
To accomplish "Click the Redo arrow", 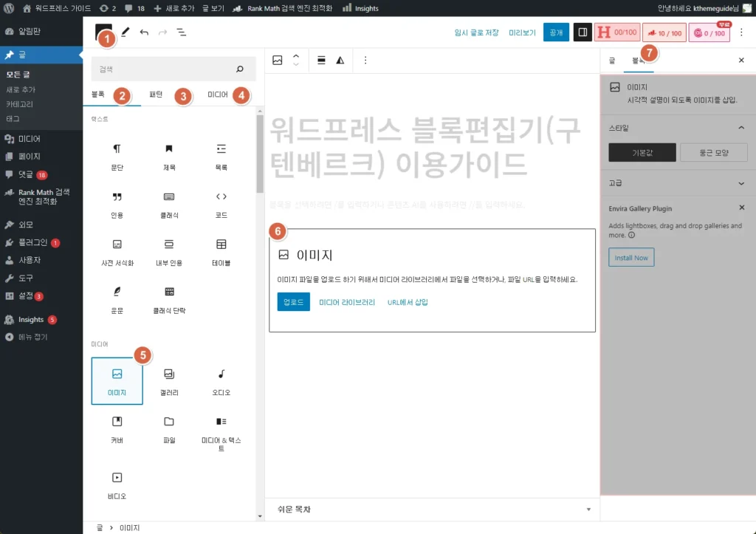I will pos(162,32).
